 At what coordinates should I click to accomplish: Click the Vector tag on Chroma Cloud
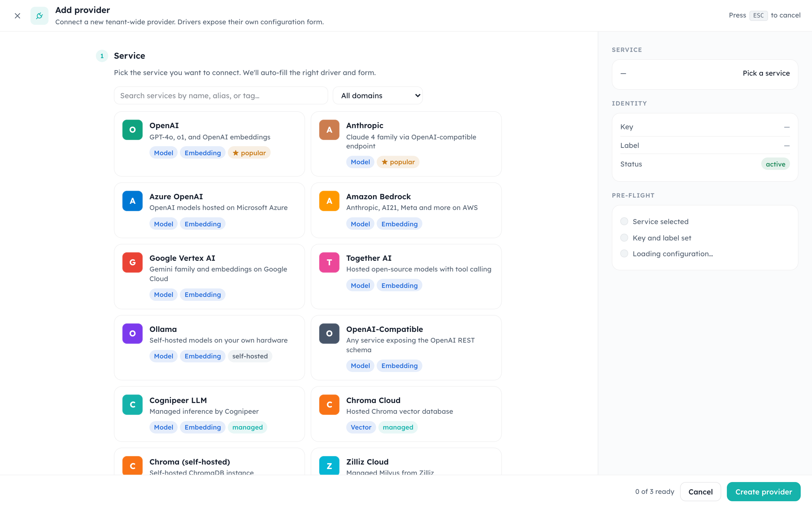click(361, 427)
